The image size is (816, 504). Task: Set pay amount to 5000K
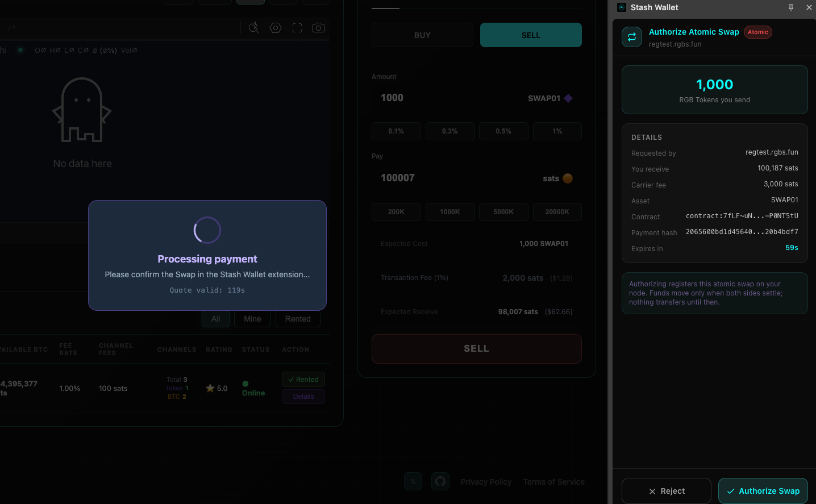click(x=503, y=212)
